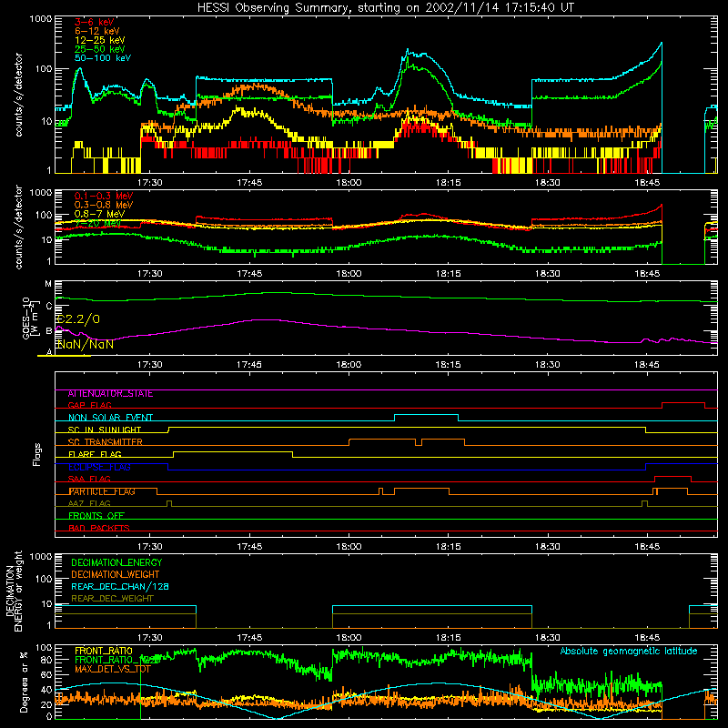Click the C2.2/0 annotation in GOES panel
Image resolution: width=728 pixels, height=728 pixels.
point(77,319)
